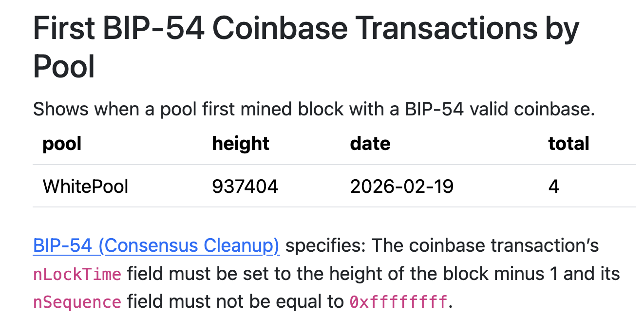
Task: Click the total value 4 for WhitePool
Action: coord(553,186)
